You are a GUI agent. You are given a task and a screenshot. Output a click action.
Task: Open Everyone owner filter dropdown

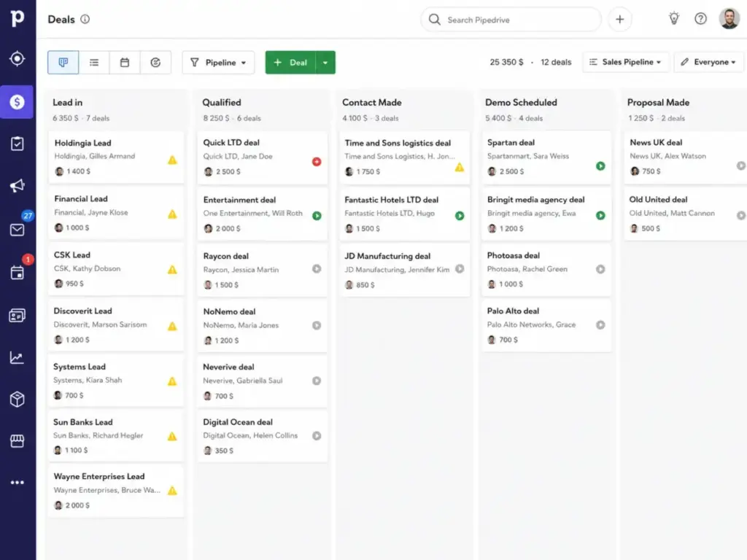(x=708, y=62)
